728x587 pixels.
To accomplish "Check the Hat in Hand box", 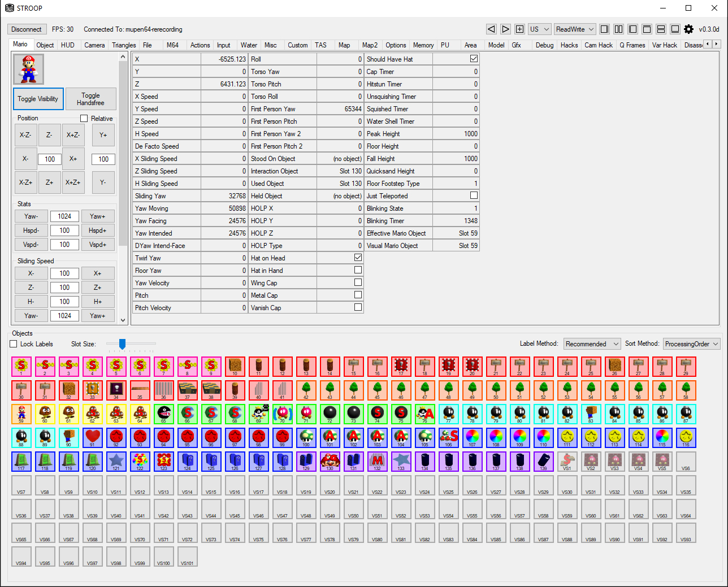I will (x=358, y=270).
